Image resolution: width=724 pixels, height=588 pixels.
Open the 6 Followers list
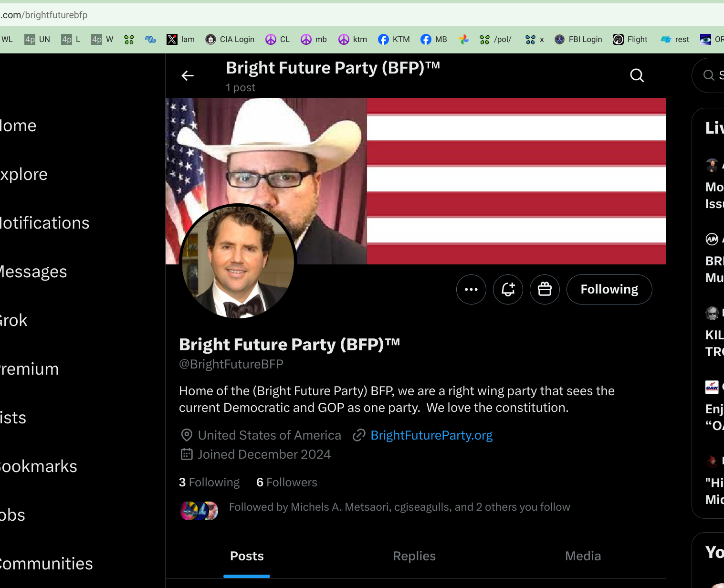[287, 483]
